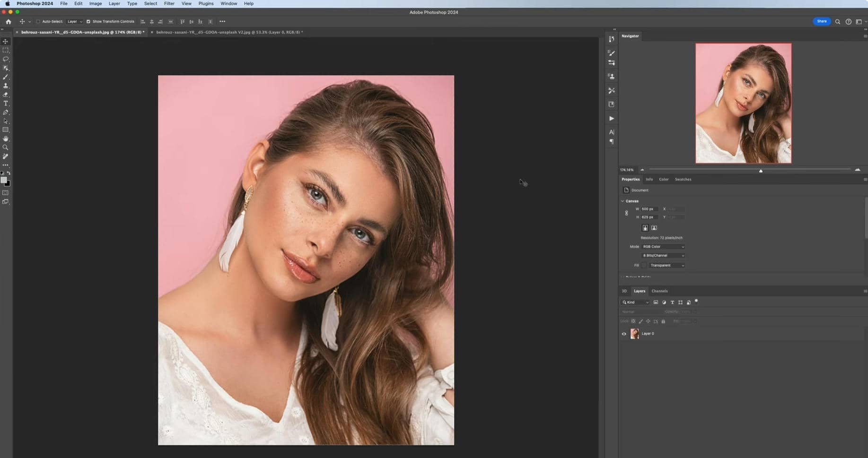Select the Eraser tool
This screenshot has height=458, width=868.
(x=6, y=95)
